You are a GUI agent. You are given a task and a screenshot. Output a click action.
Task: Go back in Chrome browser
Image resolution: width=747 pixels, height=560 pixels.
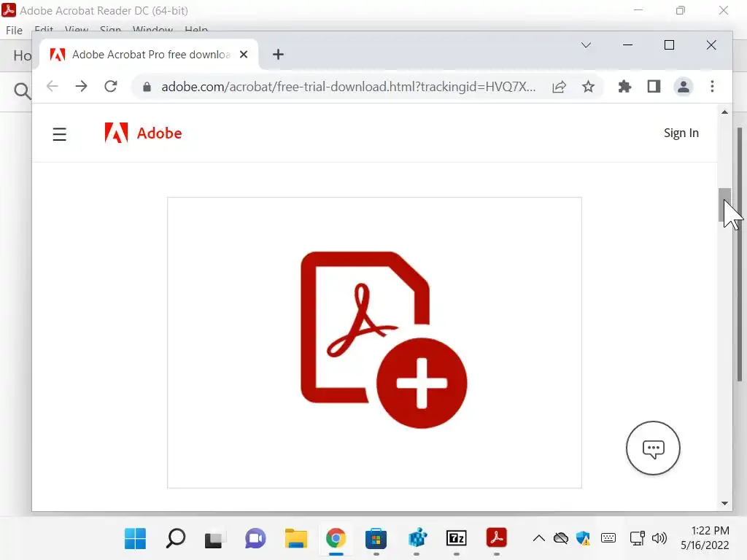coord(52,86)
